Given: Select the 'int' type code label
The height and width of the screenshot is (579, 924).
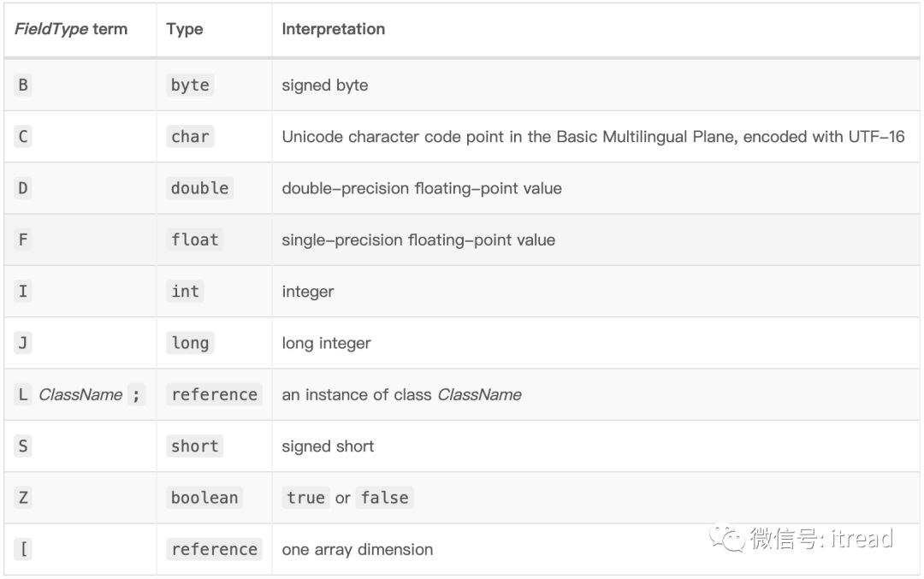Looking at the screenshot, I should coord(185,292).
